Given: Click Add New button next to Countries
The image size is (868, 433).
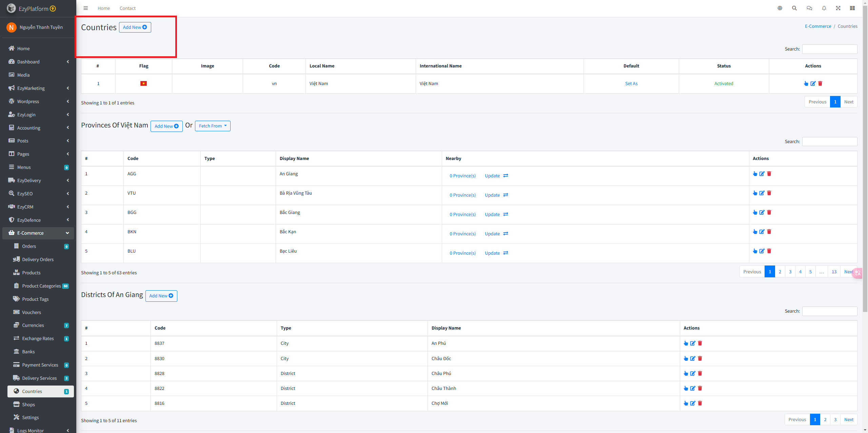Looking at the screenshot, I should tap(135, 27).
